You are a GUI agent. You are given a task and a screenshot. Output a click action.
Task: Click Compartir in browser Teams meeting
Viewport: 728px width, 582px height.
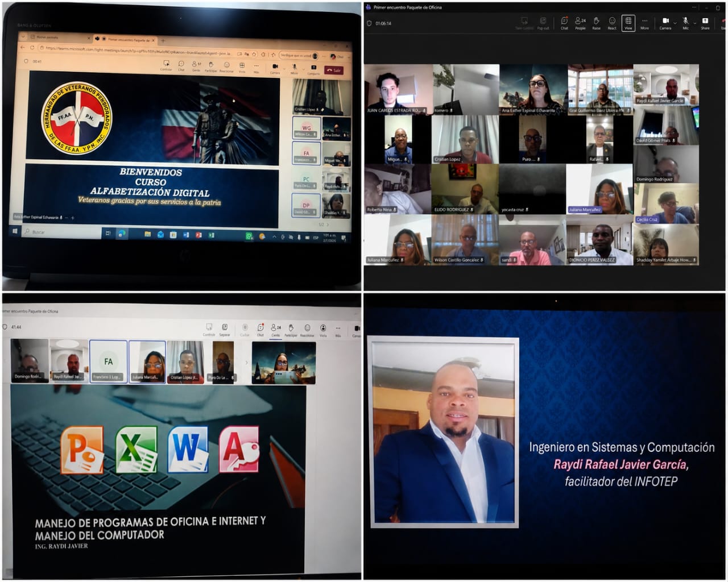313,70
